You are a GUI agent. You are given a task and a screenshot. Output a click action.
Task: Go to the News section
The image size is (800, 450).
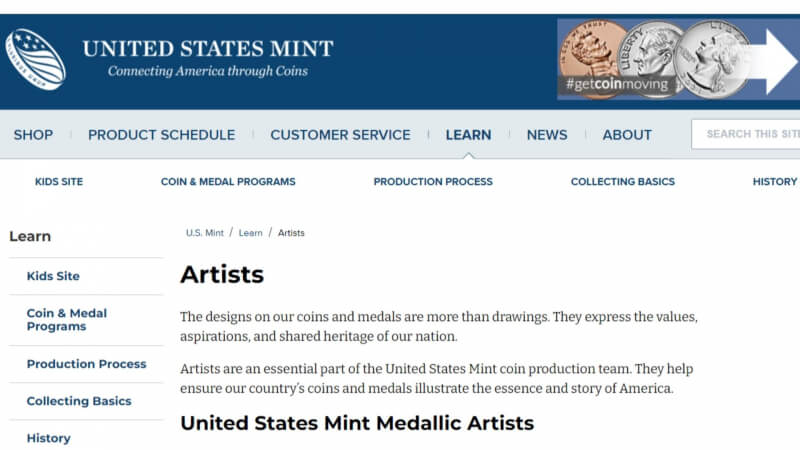tap(547, 135)
